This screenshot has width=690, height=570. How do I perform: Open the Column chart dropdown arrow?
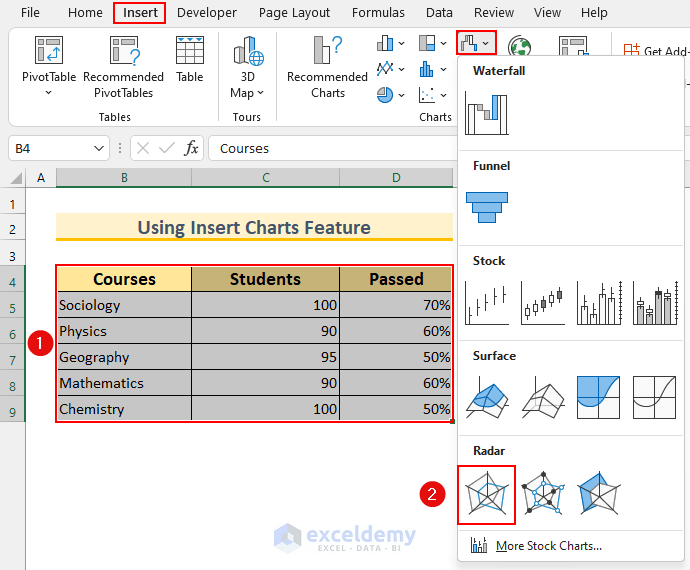tap(401, 44)
